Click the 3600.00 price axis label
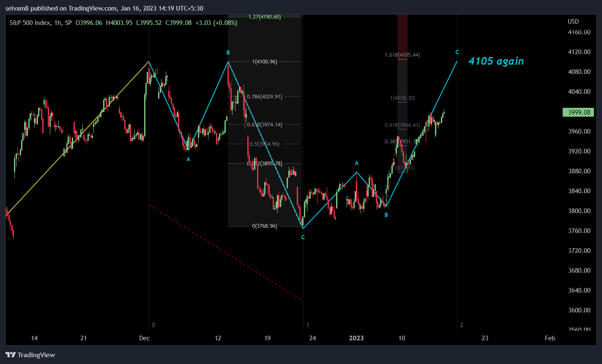 pyautogui.click(x=579, y=310)
